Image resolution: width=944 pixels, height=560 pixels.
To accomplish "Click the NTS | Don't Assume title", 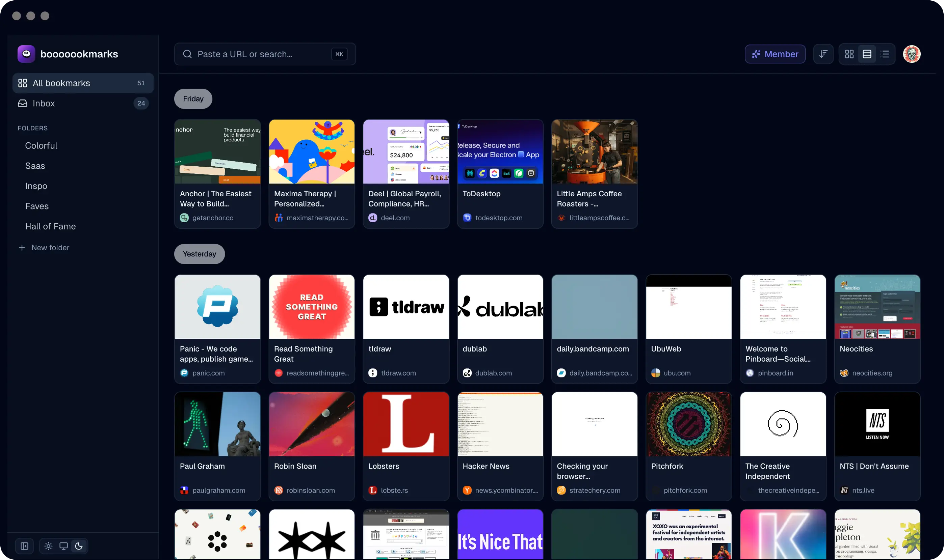I will coord(874,466).
